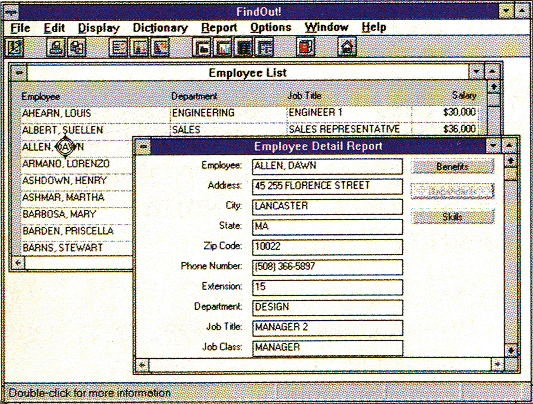Open the Dictionary menu
This screenshot has height=404, width=533.
point(160,28)
